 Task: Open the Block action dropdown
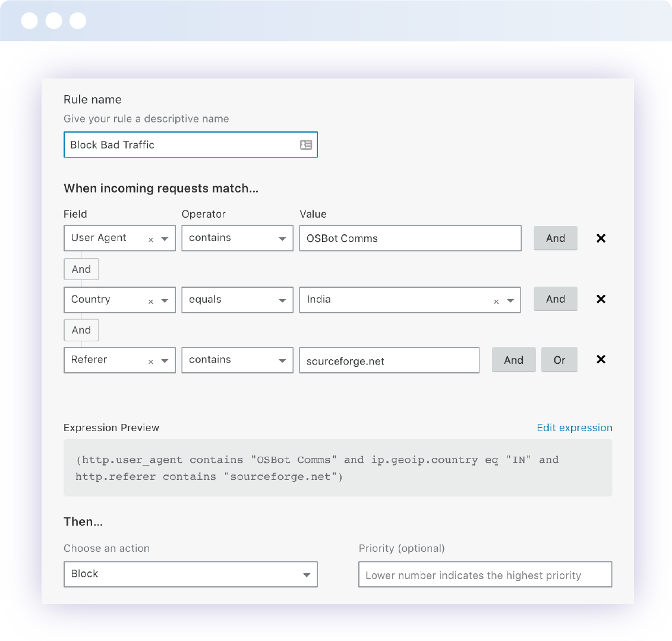(x=306, y=575)
